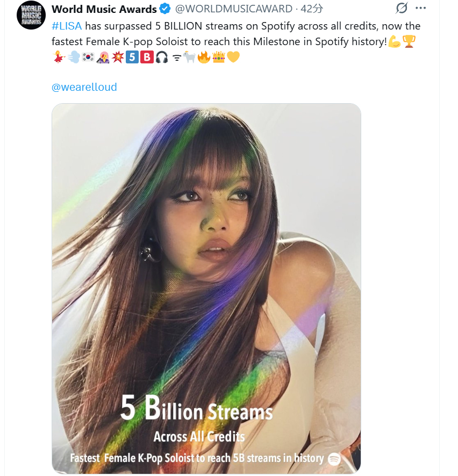Click the red B button emoji

[x=147, y=57]
